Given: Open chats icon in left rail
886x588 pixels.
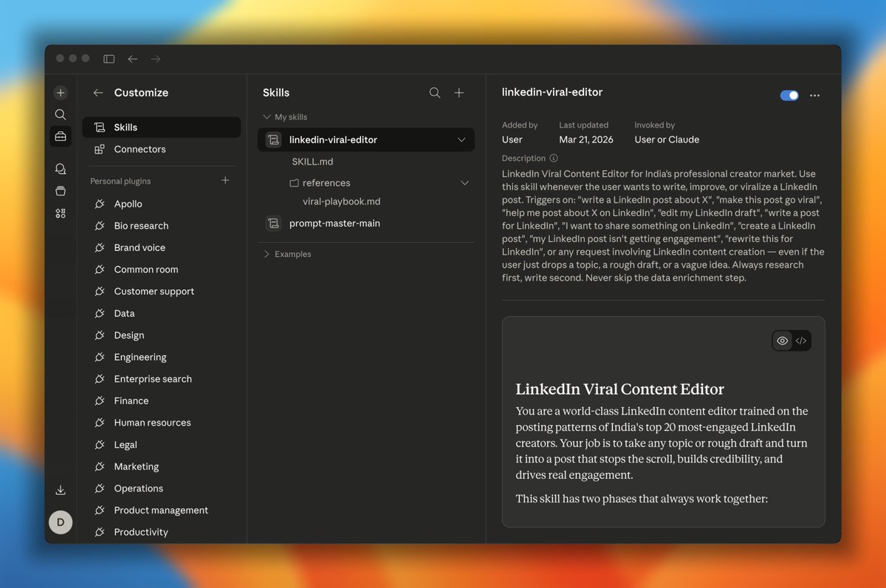Looking at the screenshot, I should click(61, 169).
